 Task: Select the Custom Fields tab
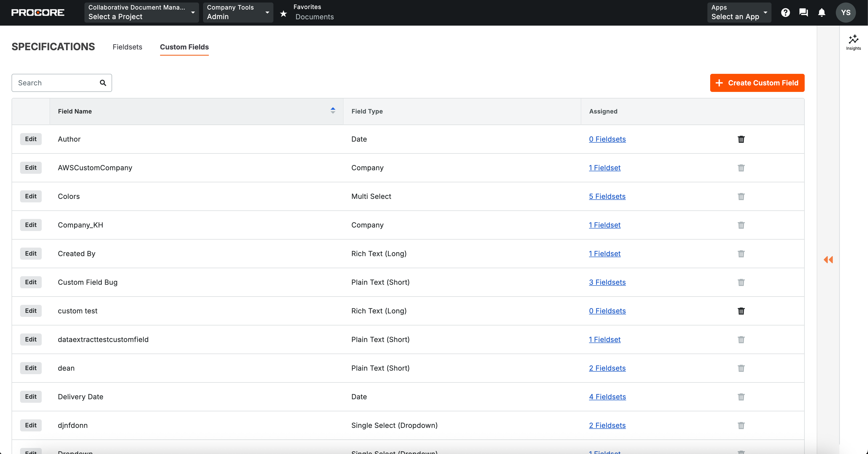tap(184, 47)
